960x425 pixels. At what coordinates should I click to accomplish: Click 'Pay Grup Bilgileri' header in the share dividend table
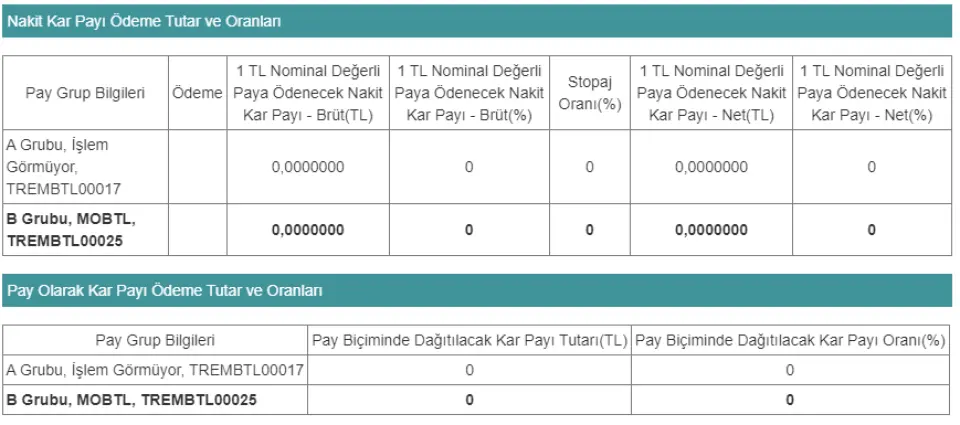tap(155, 341)
